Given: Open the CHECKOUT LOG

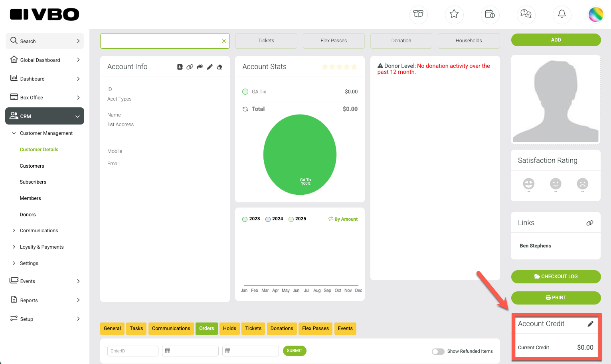Looking at the screenshot, I should pos(556,277).
